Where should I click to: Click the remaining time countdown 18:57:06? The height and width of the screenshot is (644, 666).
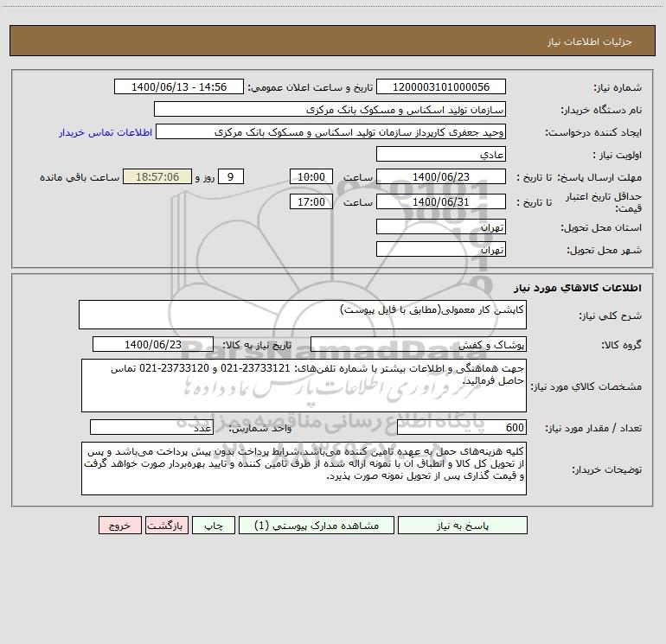pyautogui.click(x=157, y=176)
